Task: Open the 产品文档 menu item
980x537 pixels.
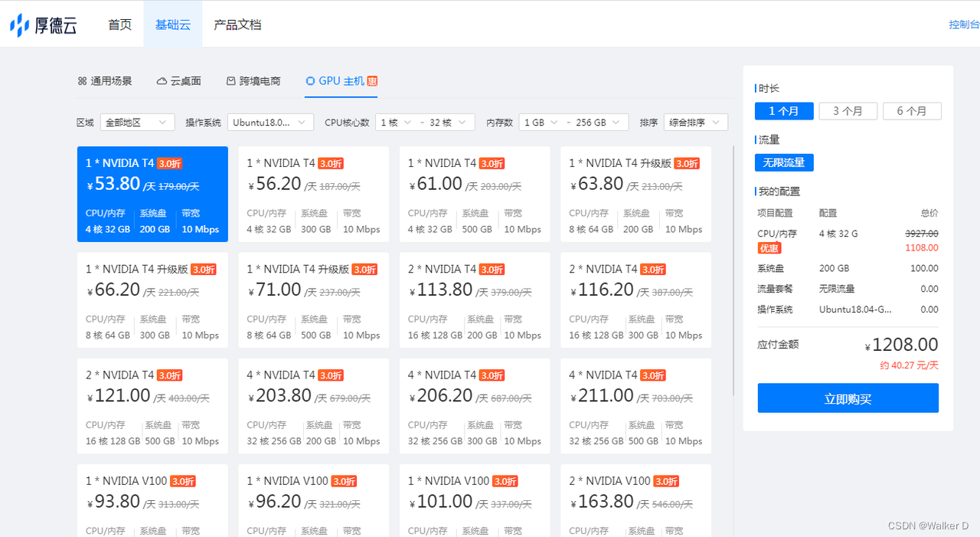Action: [x=237, y=25]
